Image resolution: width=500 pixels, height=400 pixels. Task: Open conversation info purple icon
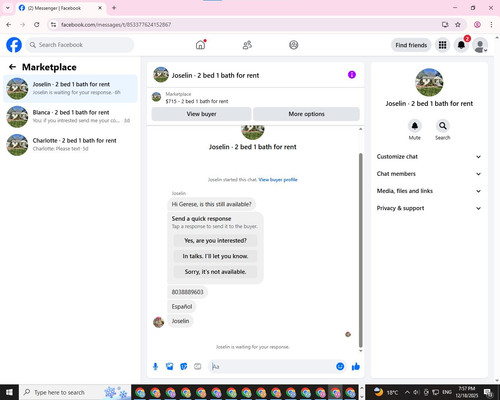coord(352,75)
